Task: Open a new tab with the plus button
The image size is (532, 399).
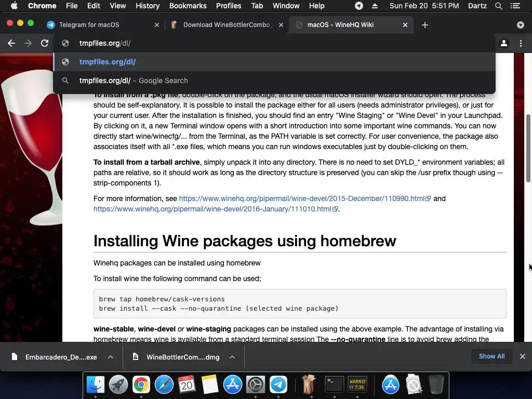Action: pyautogui.click(x=424, y=25)
